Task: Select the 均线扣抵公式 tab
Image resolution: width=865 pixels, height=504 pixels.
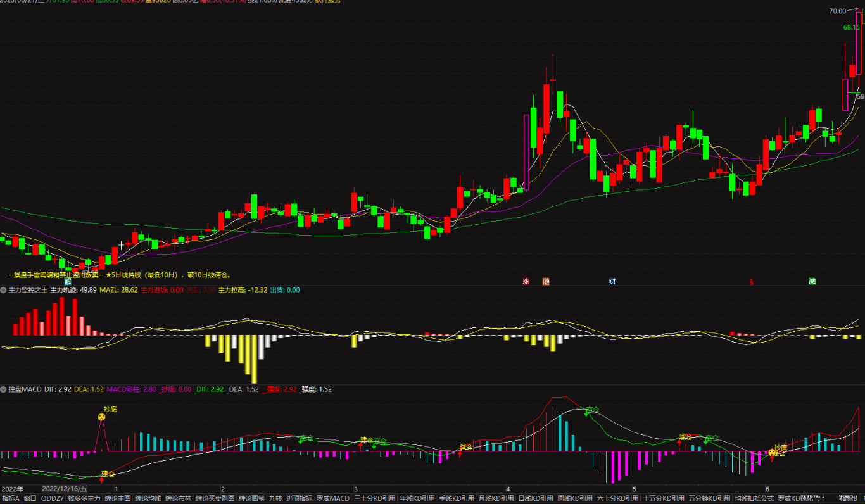Action: 754,499
